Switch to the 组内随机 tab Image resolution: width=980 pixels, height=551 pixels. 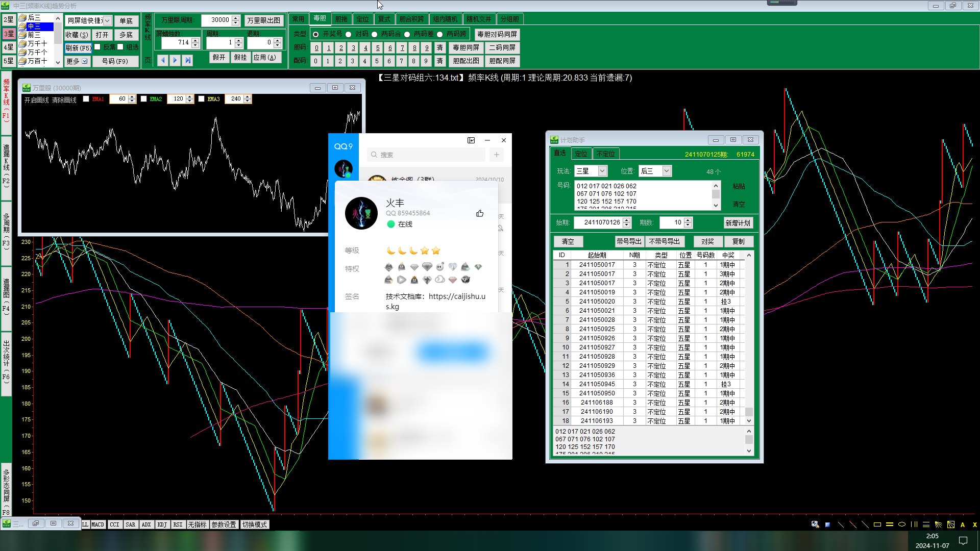[445, 19]
